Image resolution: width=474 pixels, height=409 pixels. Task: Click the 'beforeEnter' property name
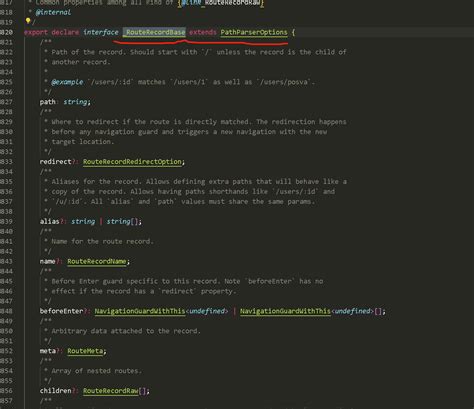(x=61, y=311)
